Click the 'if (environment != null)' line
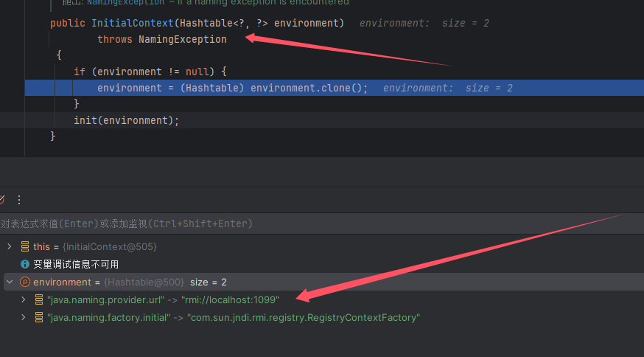 click(x=150, y=72)
